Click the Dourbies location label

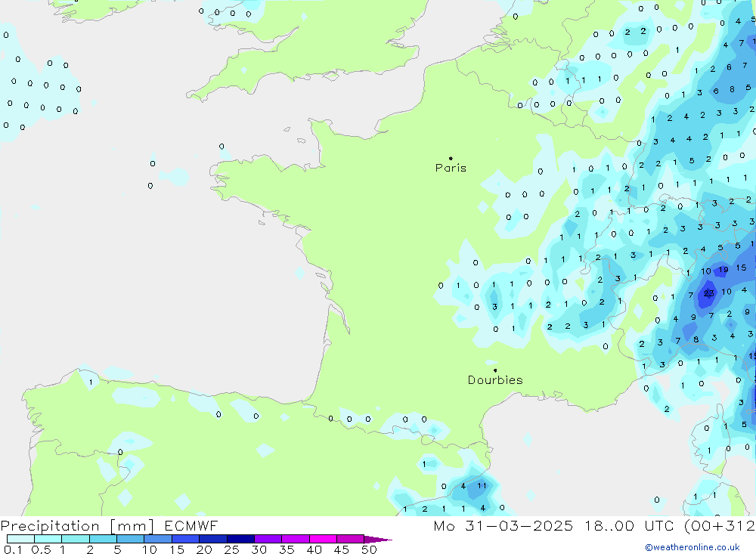pos(495,380)
